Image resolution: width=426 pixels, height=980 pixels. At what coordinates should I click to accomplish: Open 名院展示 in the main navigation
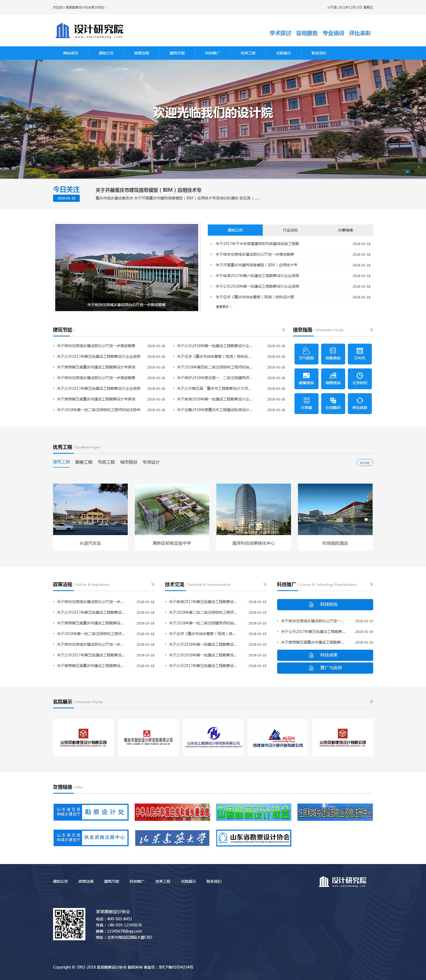click(284, 53)
